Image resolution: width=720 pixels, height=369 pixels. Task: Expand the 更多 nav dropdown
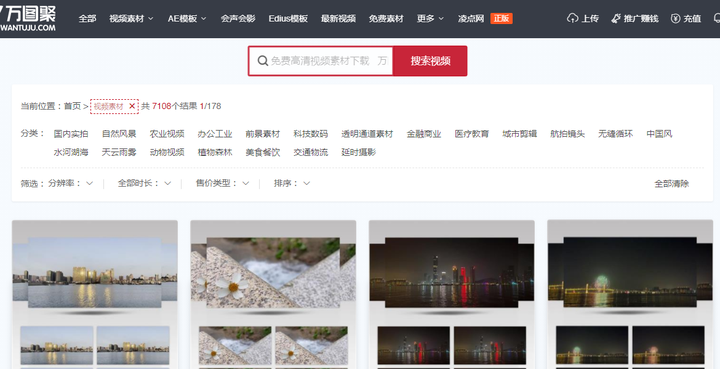[x=430, y=18]
